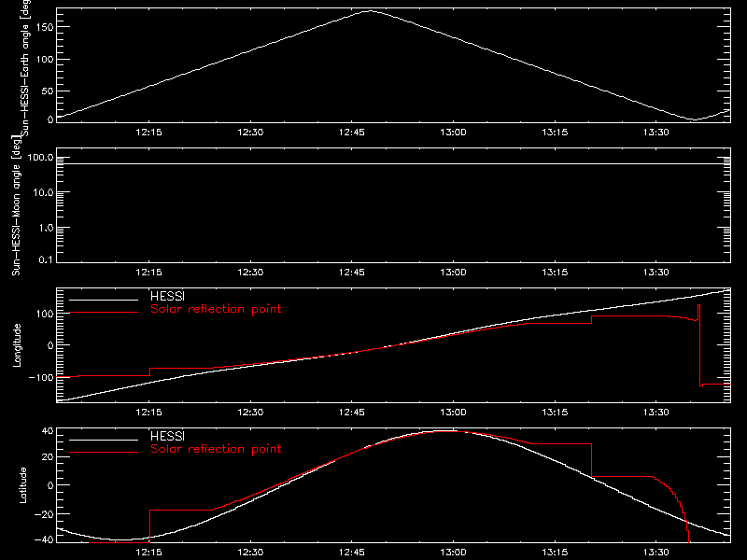
Task: Click 13:15 time label under Moon angle plot
Action: (555, 273)
